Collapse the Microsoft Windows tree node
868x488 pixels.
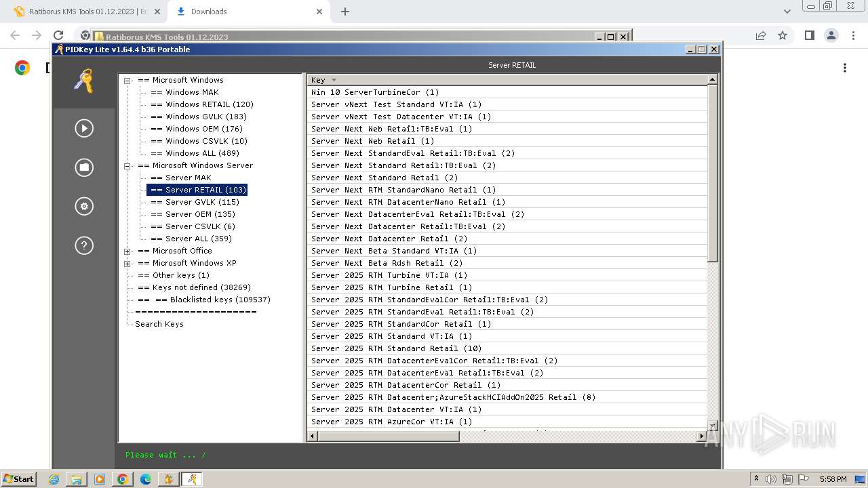click(127, 81)
